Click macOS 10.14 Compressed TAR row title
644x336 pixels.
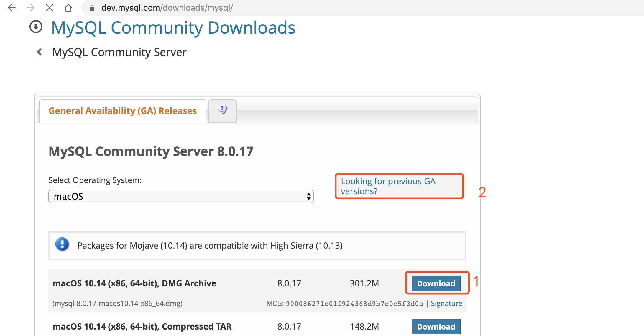coord(142,327)
